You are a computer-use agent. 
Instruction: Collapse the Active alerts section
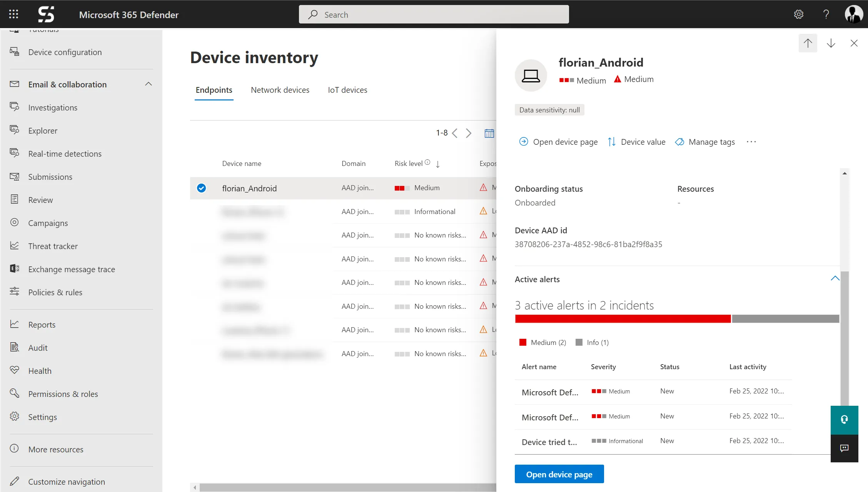(x=835, y=278)
